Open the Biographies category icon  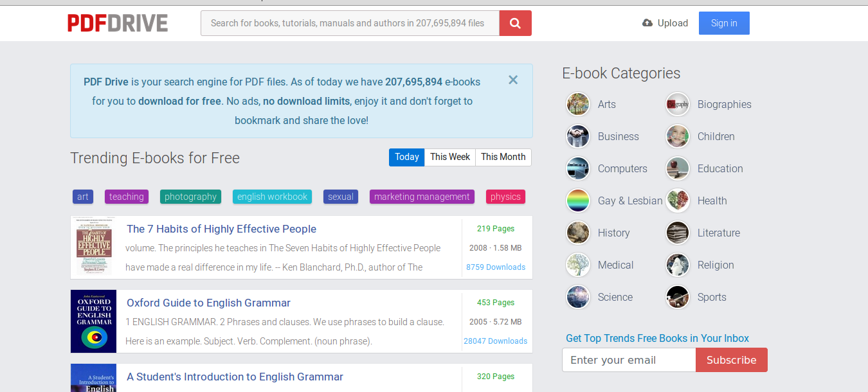tap(678, 104)
